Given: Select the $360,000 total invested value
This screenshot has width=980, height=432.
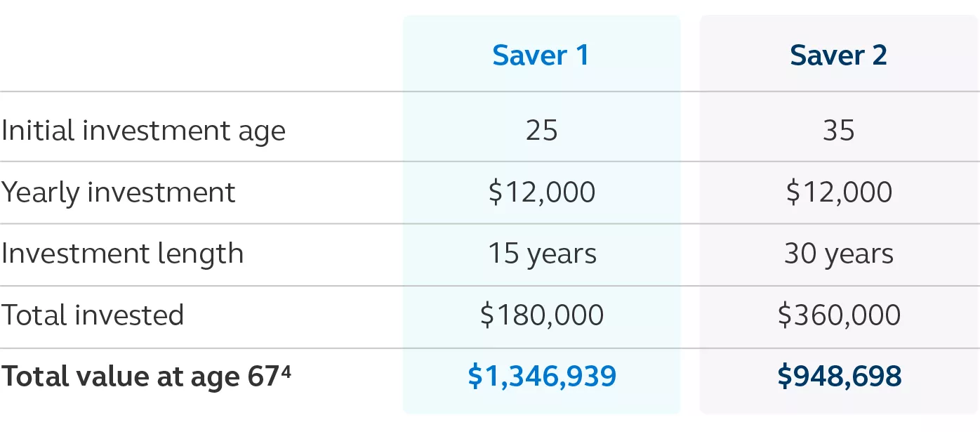Looking at the screenshot, I should pyautogui.click(x=838, y=315).
